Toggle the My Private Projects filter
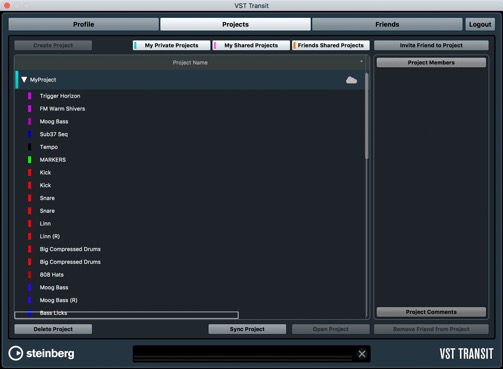 point(171,45)
